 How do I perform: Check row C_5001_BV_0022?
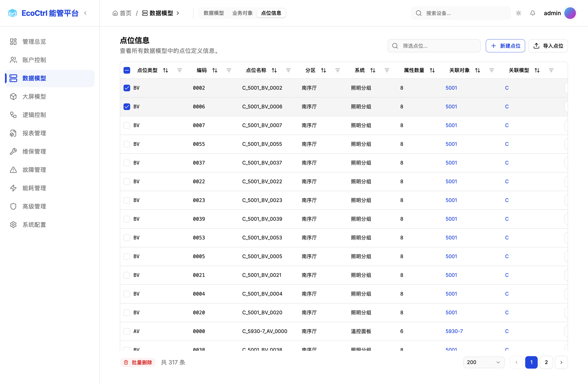[x=127, y=182]
